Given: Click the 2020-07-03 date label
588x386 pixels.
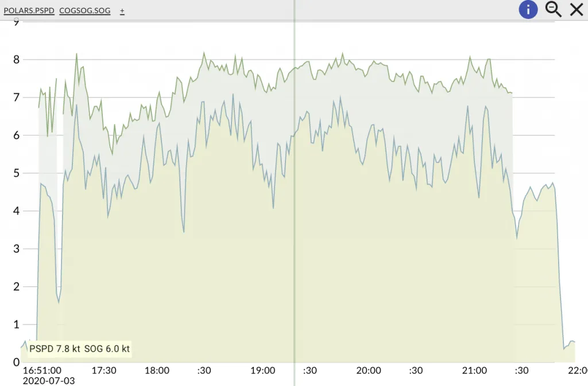Looking at the screenshot, I should [49, 380].
